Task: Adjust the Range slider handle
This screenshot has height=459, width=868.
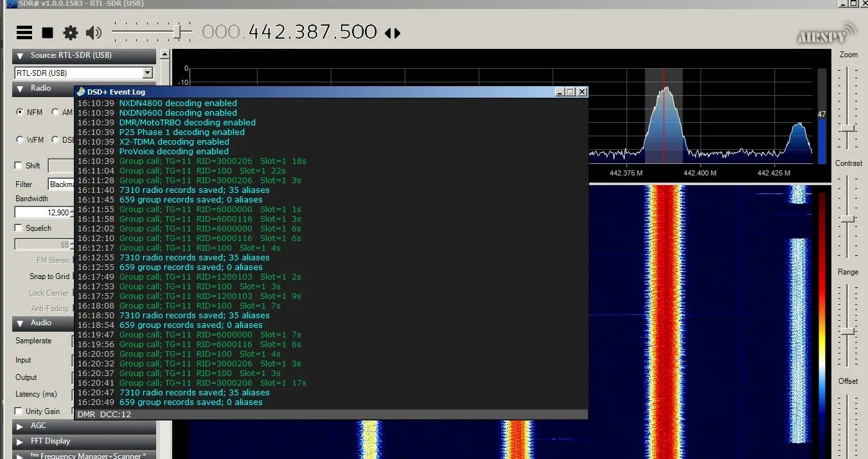Action: click(848, 331)
